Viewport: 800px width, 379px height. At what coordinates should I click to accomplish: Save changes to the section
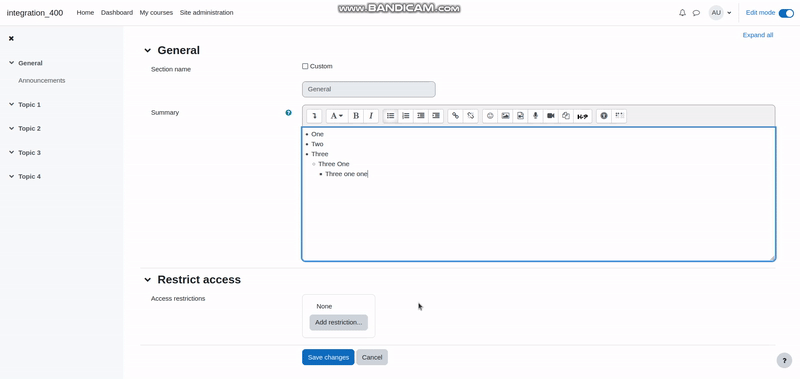[x=328, y=357]
